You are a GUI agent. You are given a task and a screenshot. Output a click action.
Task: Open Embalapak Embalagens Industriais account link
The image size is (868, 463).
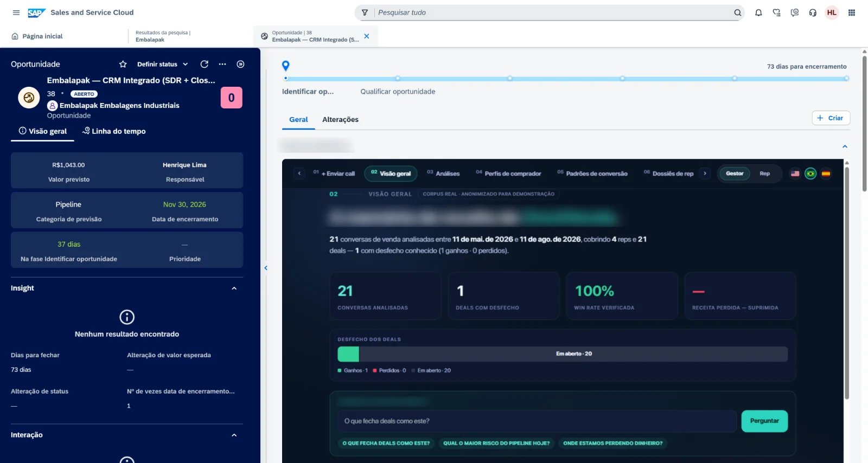click(x=119, y=106)
